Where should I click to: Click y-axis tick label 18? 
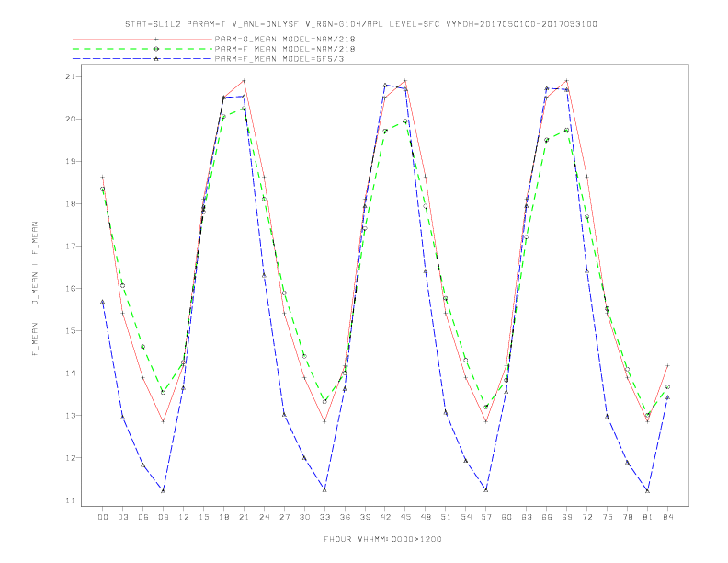pyautogui.click(x=70, y=203)
